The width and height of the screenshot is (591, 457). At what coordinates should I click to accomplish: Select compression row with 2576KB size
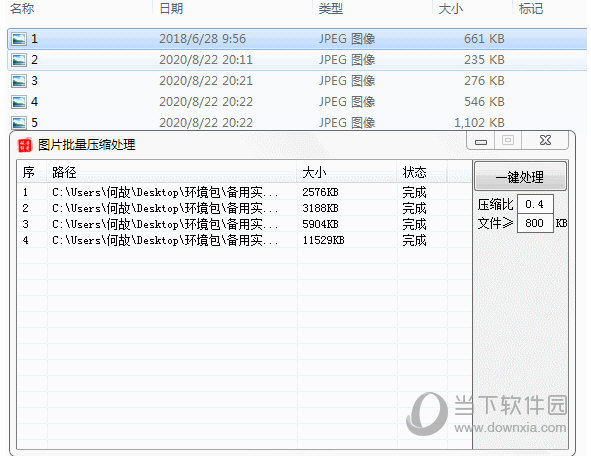[245, 192]
